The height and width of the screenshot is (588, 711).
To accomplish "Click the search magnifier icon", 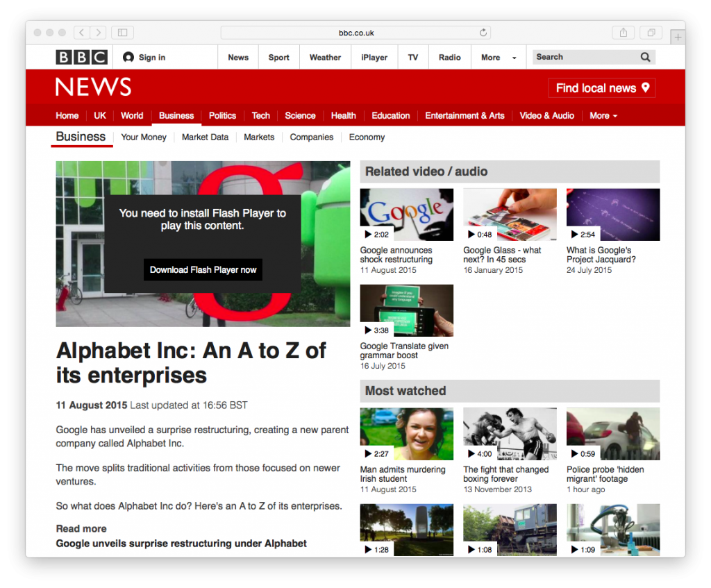I will pos(645,57).
